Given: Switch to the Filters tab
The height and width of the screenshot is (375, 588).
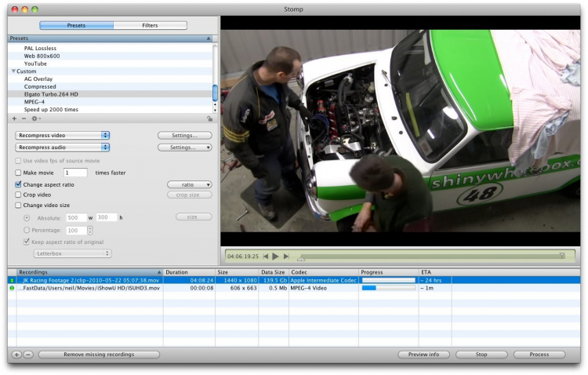Looking at the screenshot, I should pos(150,25).
